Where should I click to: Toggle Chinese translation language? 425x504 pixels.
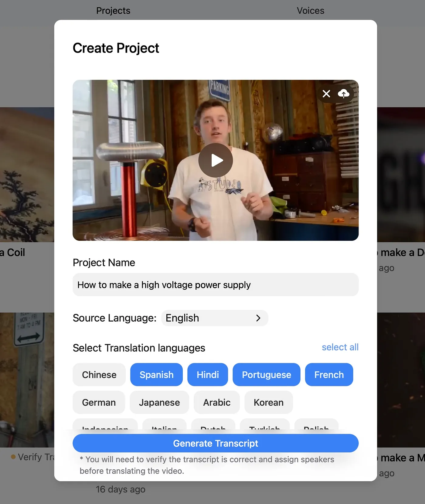point(99,375)
